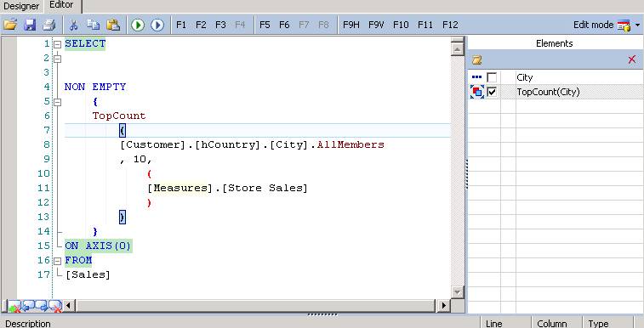Click the vertical scrollbar down arrow
The image size is (644, 328).
tap(457, 292)
